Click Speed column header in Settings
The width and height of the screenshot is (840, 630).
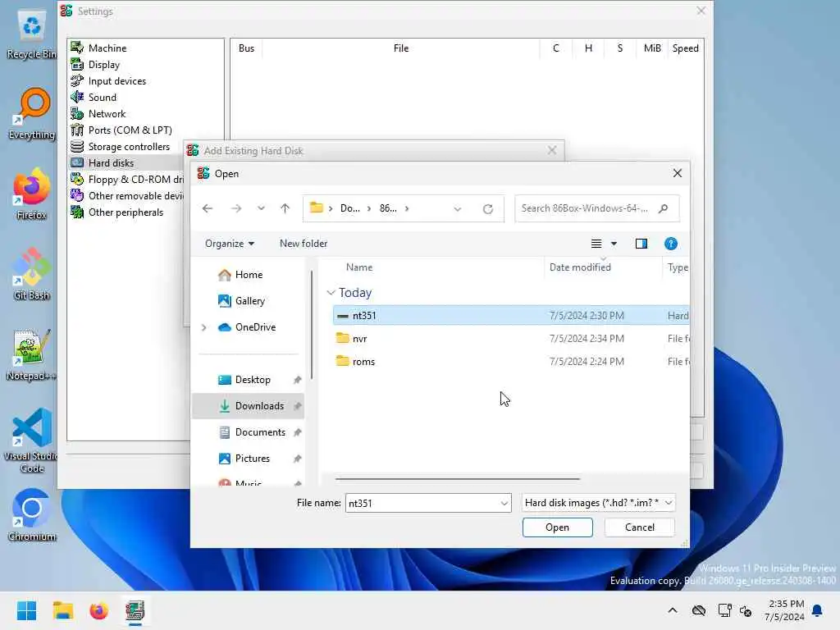tap(685, 48)
